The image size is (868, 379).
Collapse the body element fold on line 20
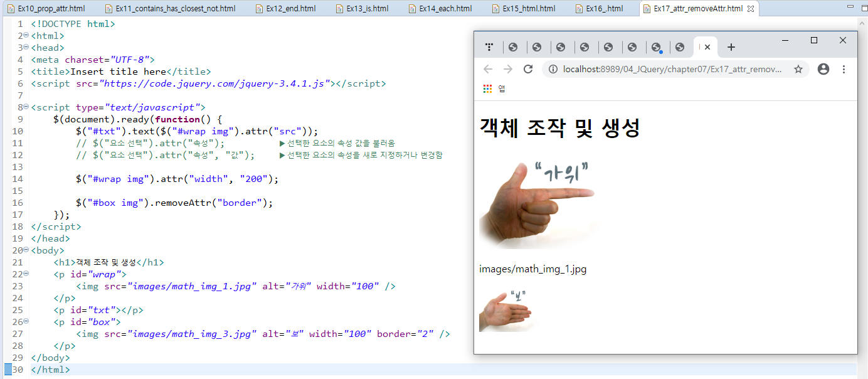(x=26, y=250)
